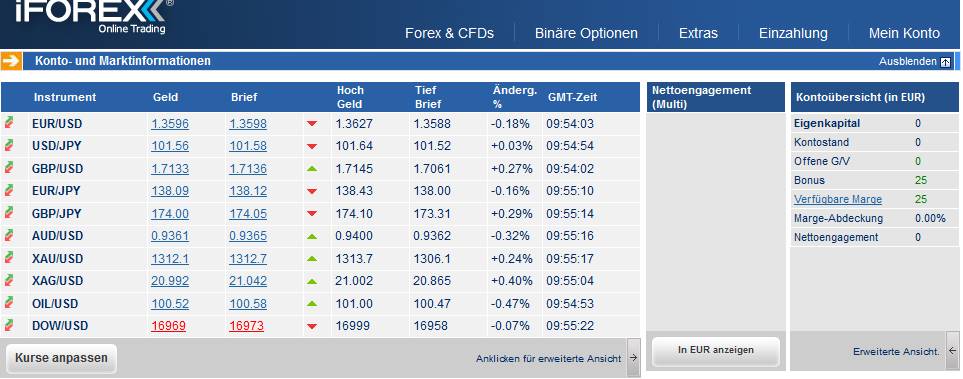Open the Verfügbare Marge link

click(x=838, y=199)
